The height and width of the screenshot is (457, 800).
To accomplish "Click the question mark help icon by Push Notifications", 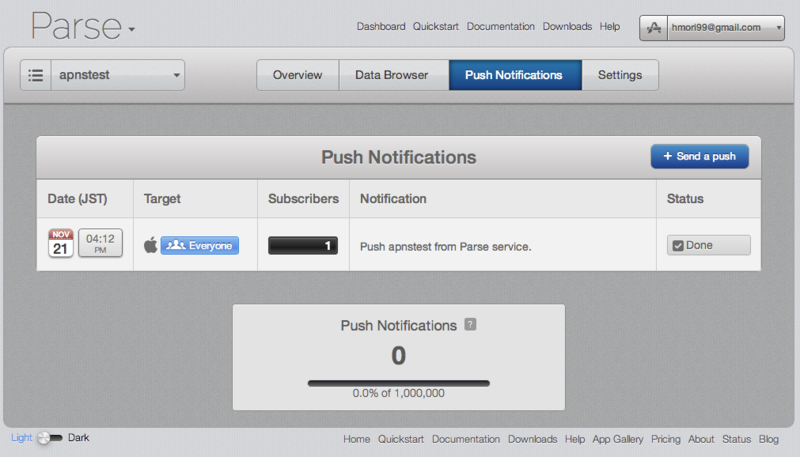I will pyautogui.click(x=470, y=324).
